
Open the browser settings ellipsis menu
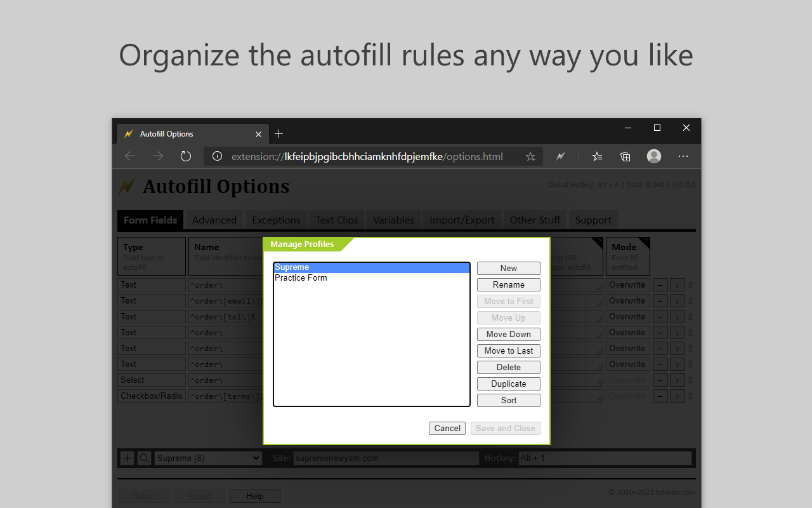pos(683,156)
